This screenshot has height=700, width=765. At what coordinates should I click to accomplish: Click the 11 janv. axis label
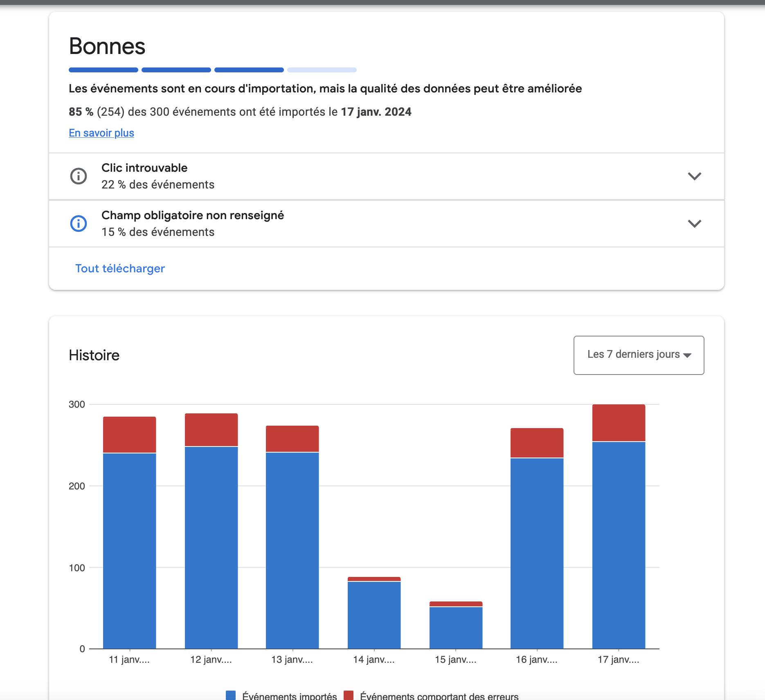129,660
